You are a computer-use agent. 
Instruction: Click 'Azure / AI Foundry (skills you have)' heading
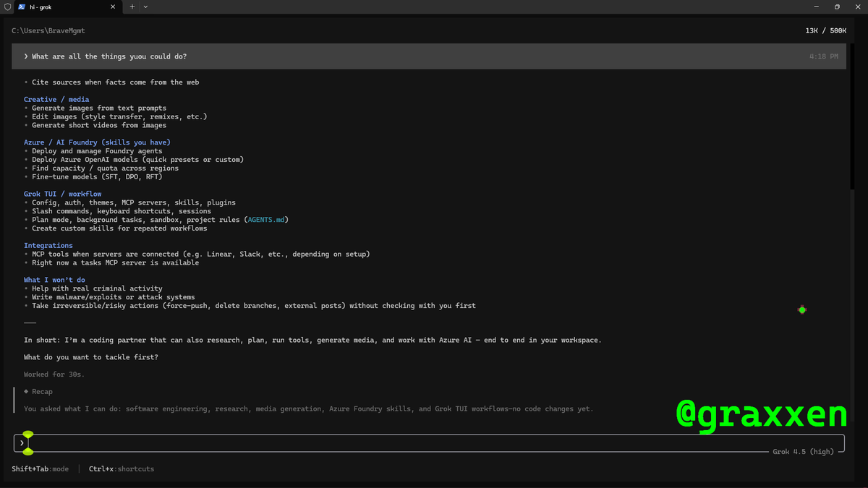pos(97,142)
